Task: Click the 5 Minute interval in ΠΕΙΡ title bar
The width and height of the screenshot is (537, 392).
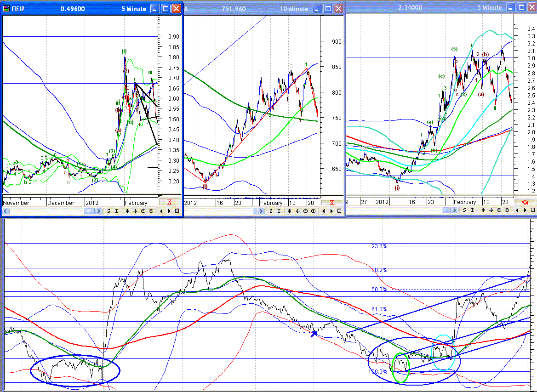Action: [134, 9]
